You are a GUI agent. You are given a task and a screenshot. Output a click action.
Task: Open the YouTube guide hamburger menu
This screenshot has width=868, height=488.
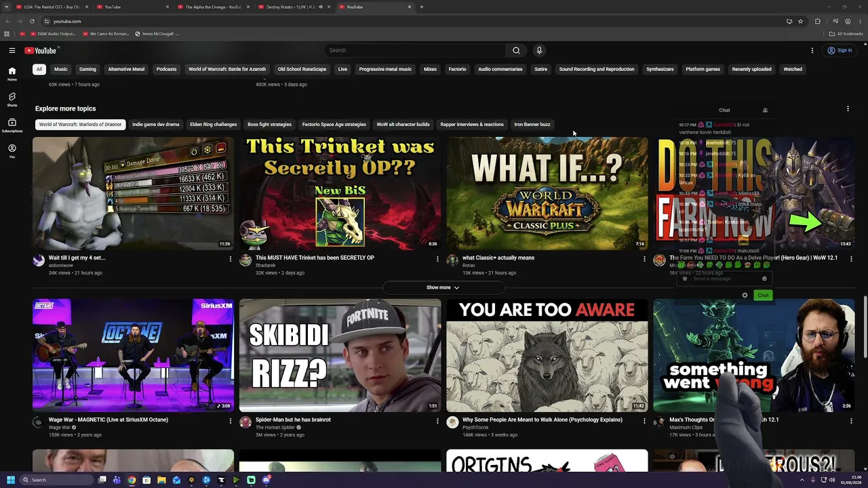12,50
